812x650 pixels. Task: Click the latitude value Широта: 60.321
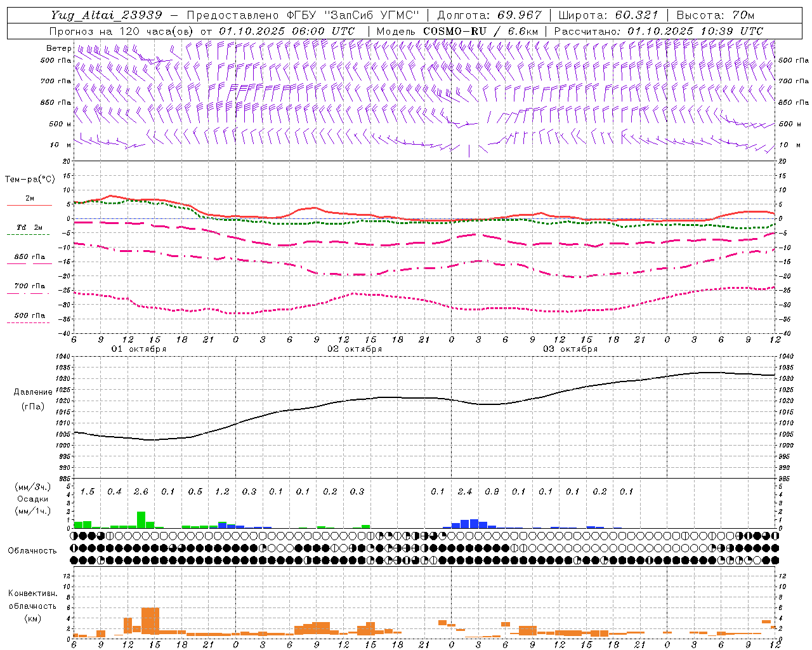coord(608,15)
